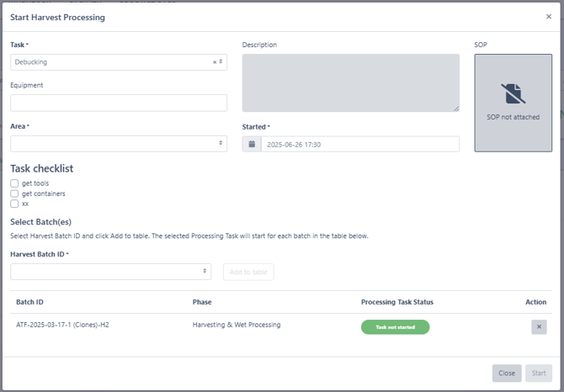Remove batch ATF-2025-03-17-1 from table
564x392 pixels.
539,327
